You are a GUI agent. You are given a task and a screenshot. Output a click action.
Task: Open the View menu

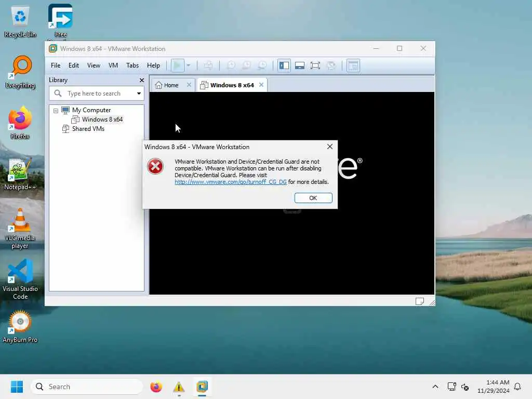tap(94, 65)
